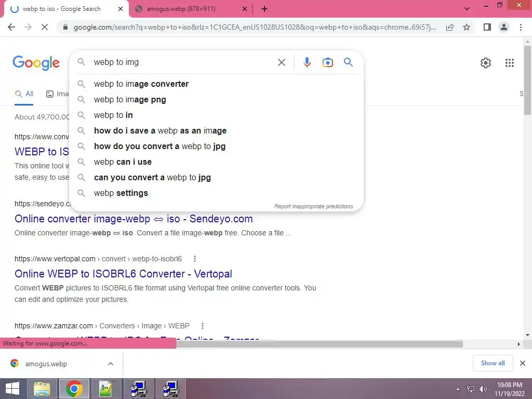Click Report inappropriate predictions
This screenshot has height=399, width=532.
tap(313, 206)
